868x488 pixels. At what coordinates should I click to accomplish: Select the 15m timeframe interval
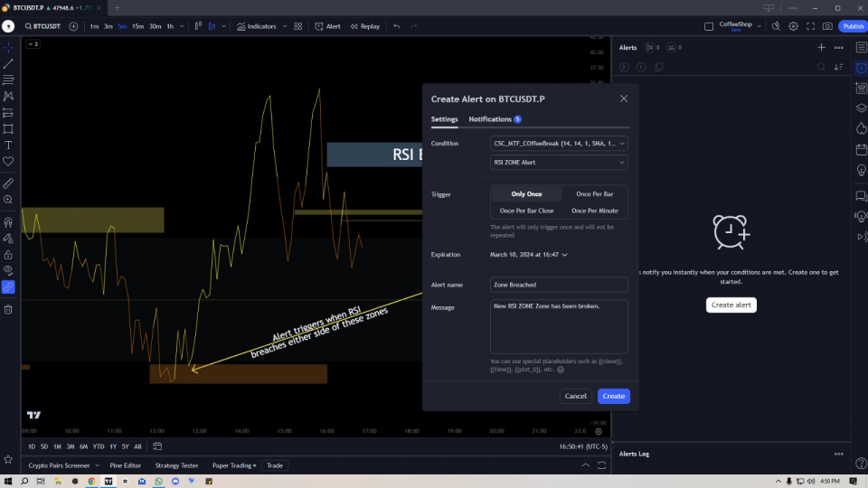pos(137,26)
